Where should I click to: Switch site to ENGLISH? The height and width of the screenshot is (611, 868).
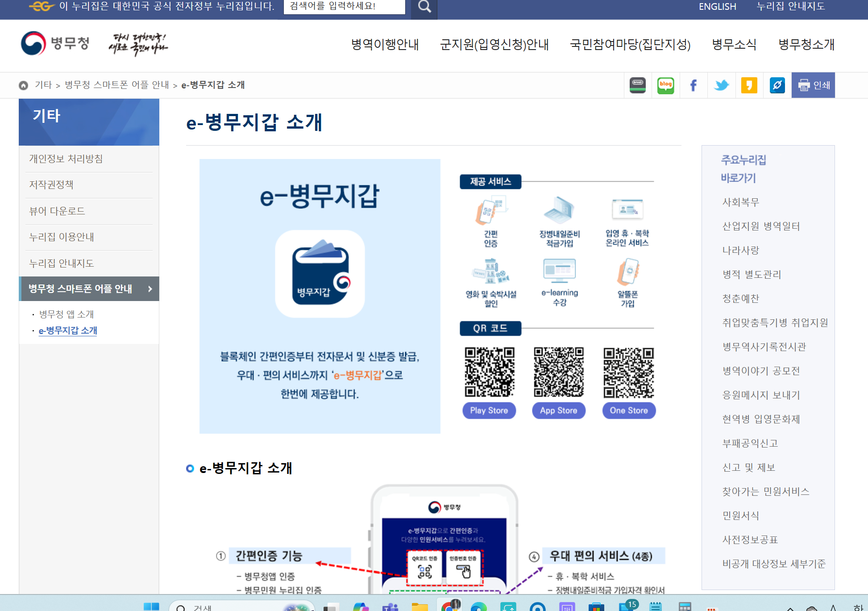pos(717,7)
